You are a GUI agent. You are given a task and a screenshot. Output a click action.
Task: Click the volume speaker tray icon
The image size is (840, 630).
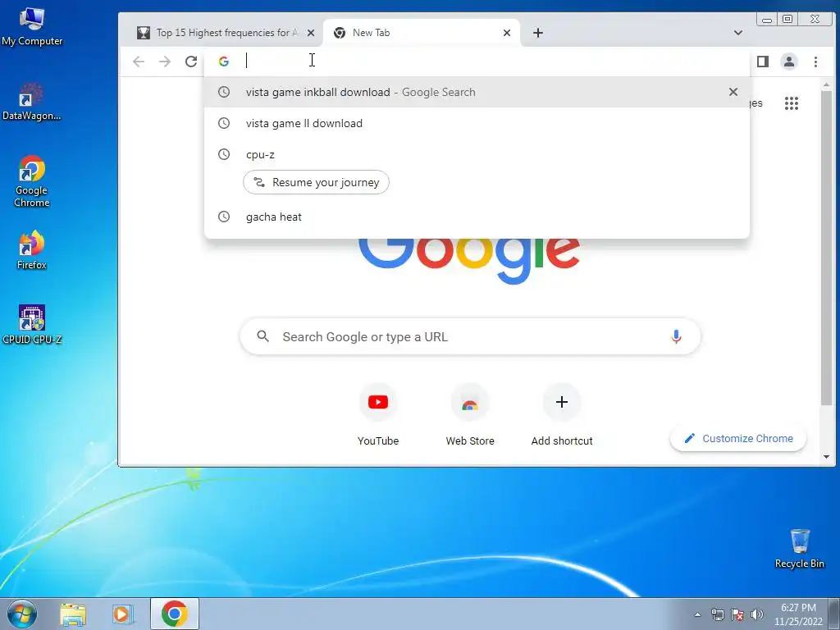pyautogui.click(x=756, y=614)
